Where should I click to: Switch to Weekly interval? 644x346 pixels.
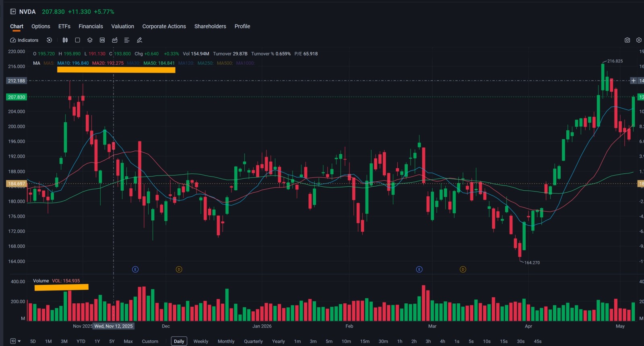tap(201, 341)
